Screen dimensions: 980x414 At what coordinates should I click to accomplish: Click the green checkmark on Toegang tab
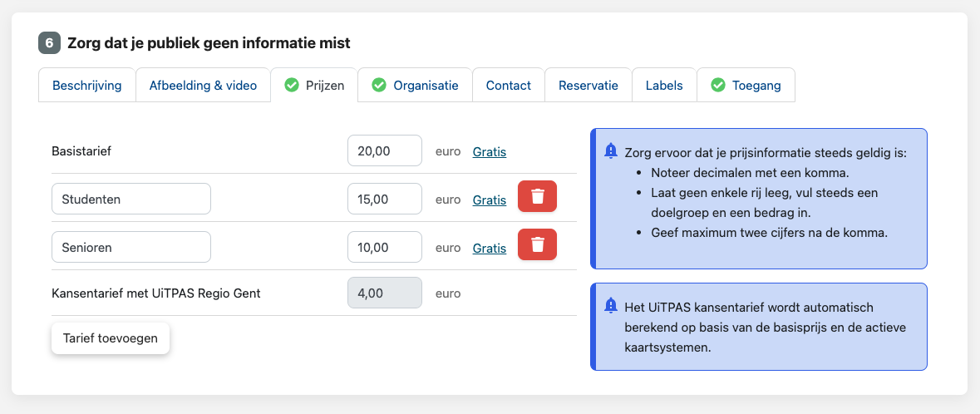pyautogui.click(x=717, y=85)
